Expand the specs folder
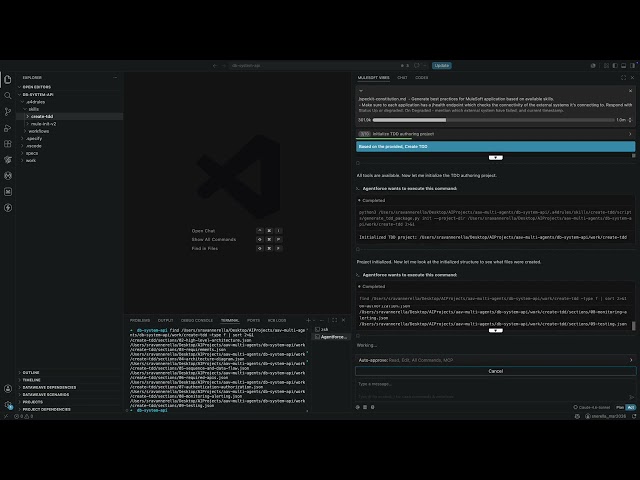640x480 pixels. click(x=32, y=153)
